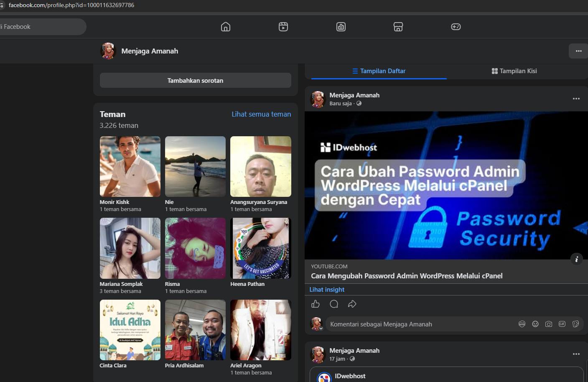
Task: Switch commenting identity via comment avatar
Action: tap(316, 324)
